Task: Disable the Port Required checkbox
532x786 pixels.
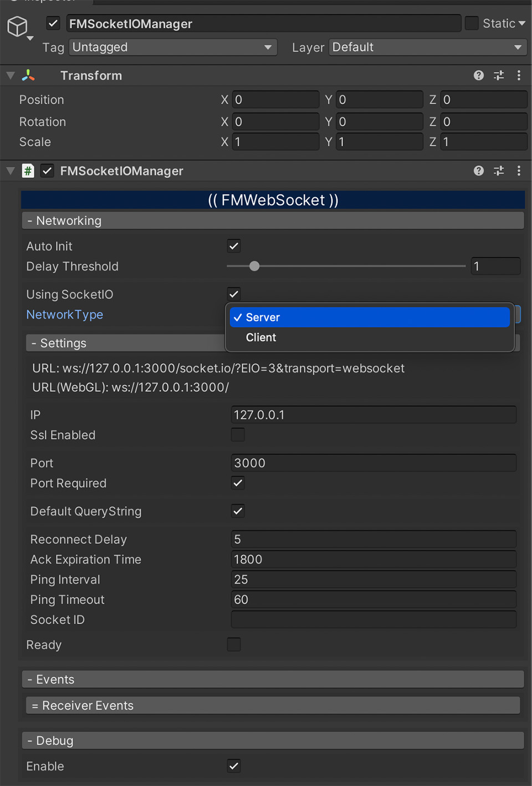Action: [238, 483]
